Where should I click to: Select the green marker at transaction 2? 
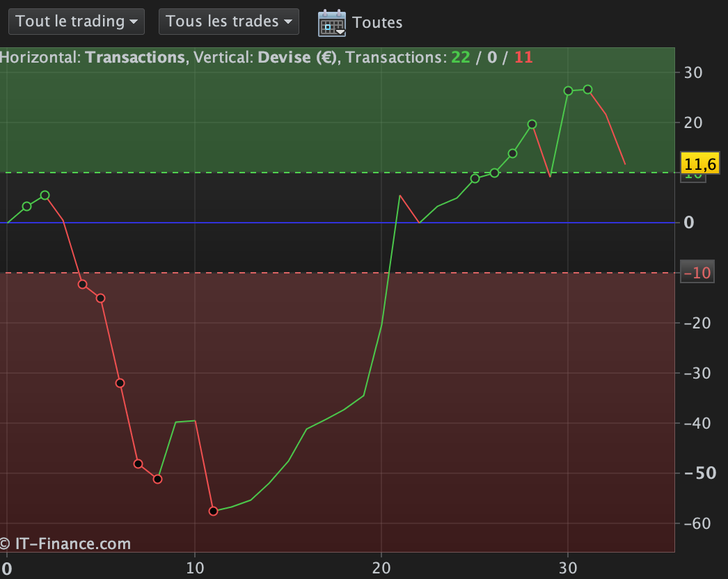pos(45,196)
